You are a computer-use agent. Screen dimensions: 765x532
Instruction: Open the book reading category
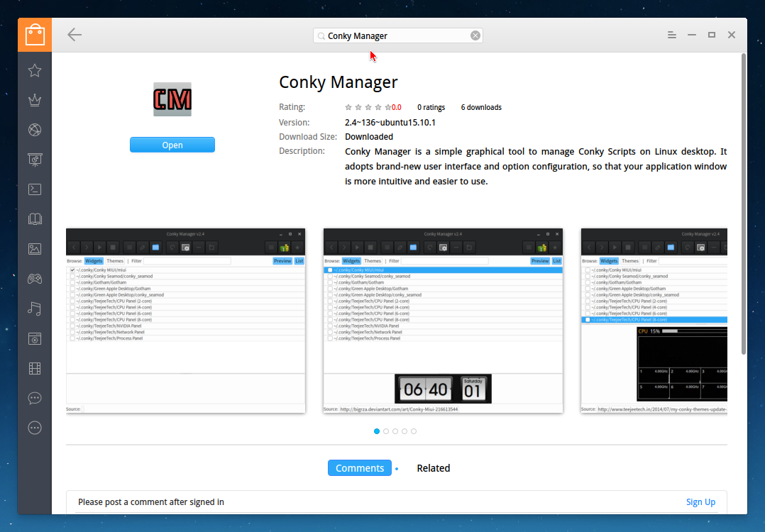(35, 219)
